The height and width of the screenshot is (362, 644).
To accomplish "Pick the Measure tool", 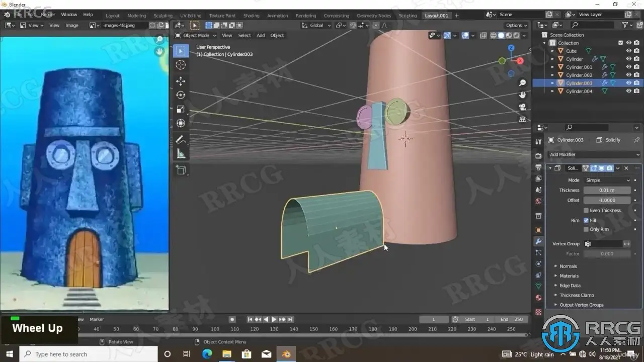I will click(x=181, y=154).
